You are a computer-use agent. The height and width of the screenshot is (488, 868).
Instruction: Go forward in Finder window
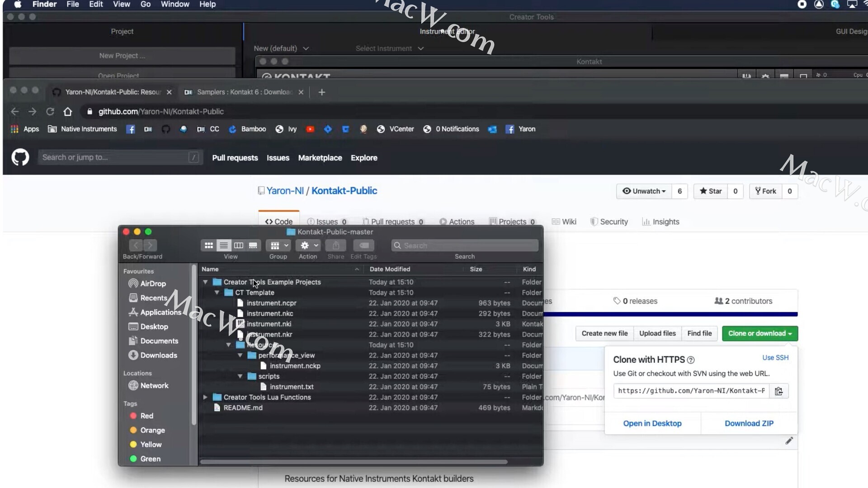[150, 245]
